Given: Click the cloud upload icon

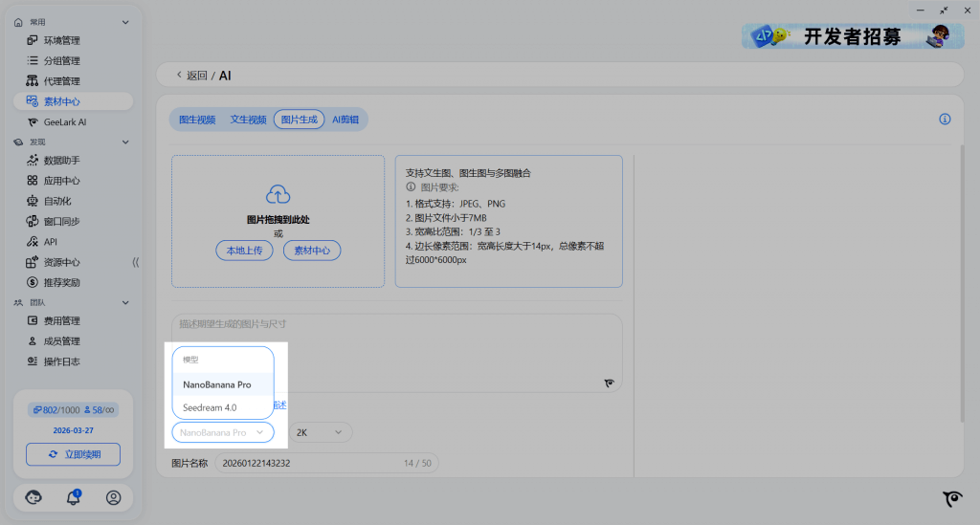Looking at the screenshot, I should 278,195.
